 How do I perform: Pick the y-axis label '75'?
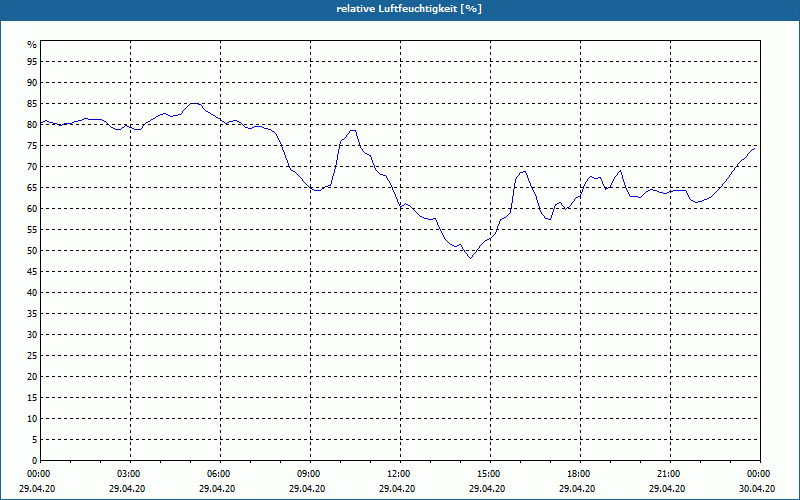[x=32, y=145]
